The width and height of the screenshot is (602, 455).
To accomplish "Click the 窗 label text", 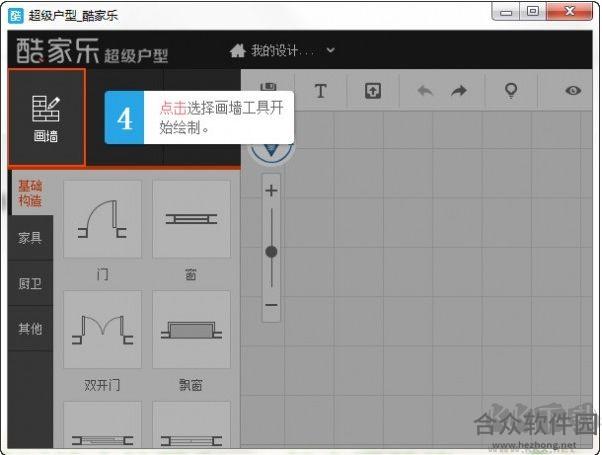I will (191, 275).
